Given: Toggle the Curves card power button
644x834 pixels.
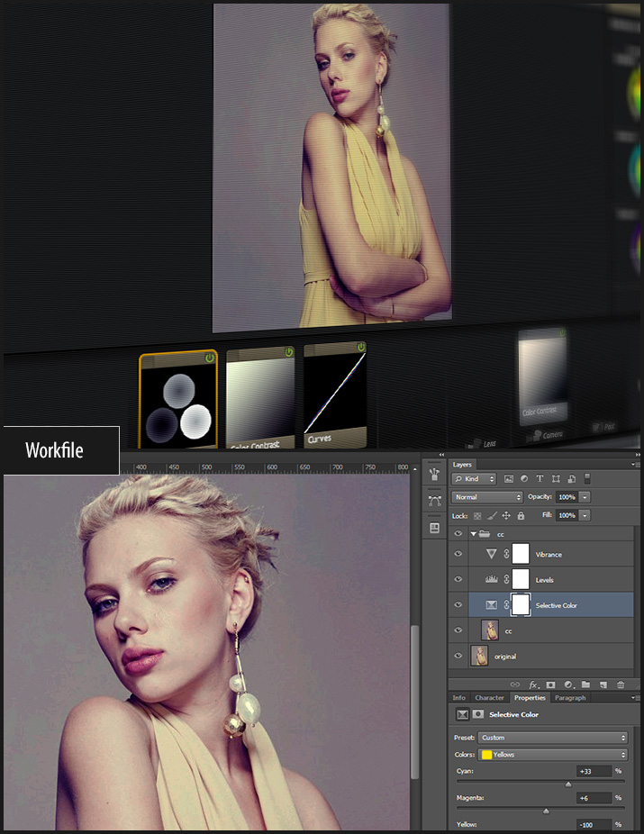Looking at the screenshot, I should [361, 347].
